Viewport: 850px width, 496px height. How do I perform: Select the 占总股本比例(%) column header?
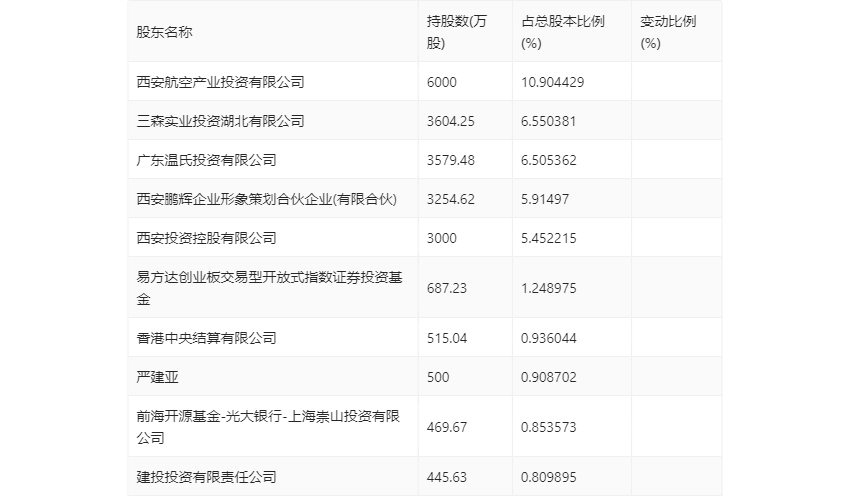click(x=563, y=32)
